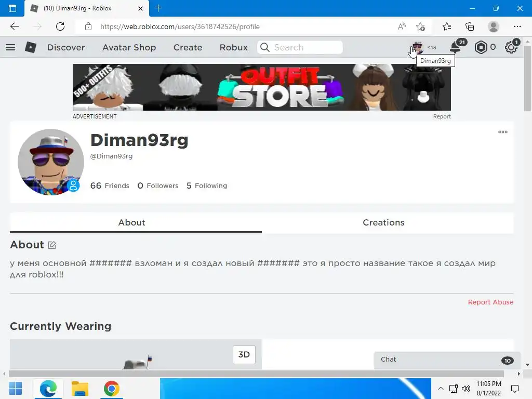Edit the About description via pencil icon
The width and height of the screenshot is (532, 399).
52,245
